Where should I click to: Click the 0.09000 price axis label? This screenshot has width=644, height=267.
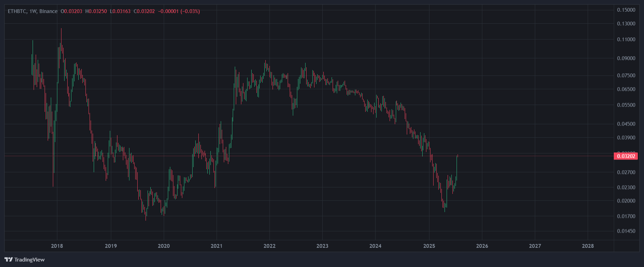pyautogui.click(x=626, y=58)
